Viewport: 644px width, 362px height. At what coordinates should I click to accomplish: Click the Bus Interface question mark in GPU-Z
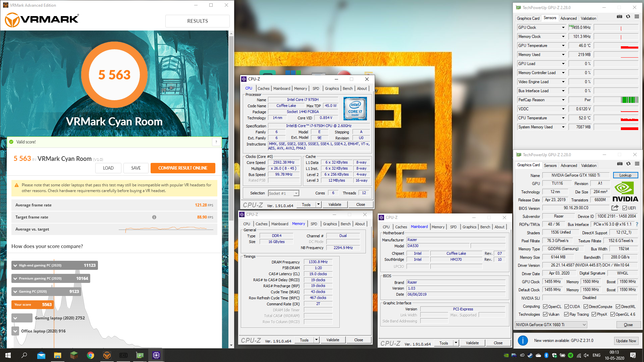637,224
